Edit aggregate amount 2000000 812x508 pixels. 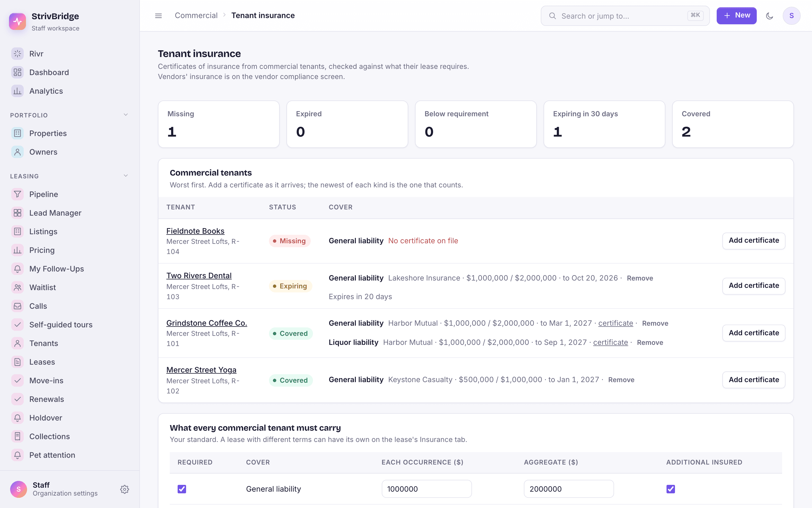tap(569, 489)
